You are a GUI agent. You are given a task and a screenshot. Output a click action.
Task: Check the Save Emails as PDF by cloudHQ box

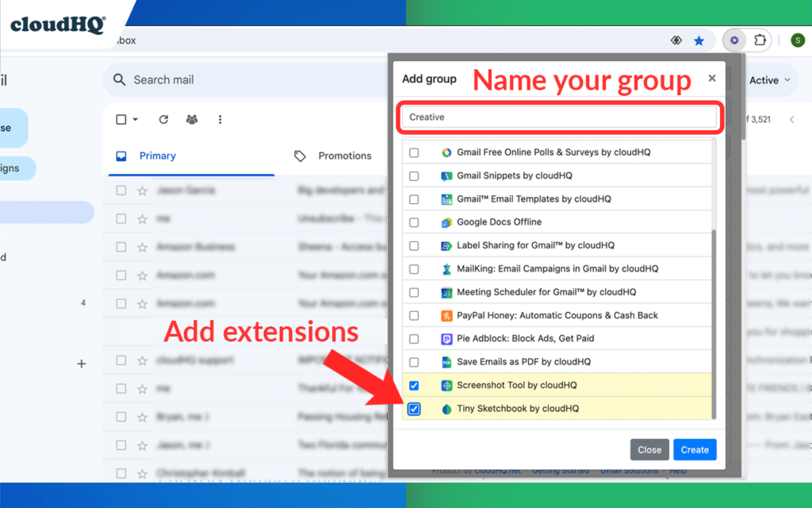(413, 362)
